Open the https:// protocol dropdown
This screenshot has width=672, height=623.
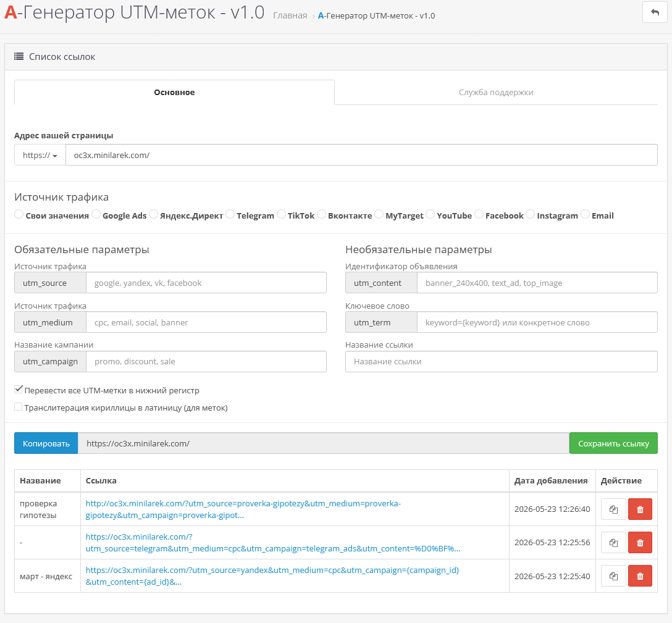pyautogui.click(x=40, y=155)
